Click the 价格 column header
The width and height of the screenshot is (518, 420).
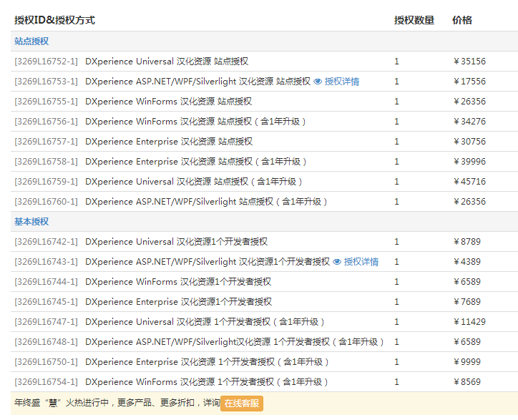[462, 20]
